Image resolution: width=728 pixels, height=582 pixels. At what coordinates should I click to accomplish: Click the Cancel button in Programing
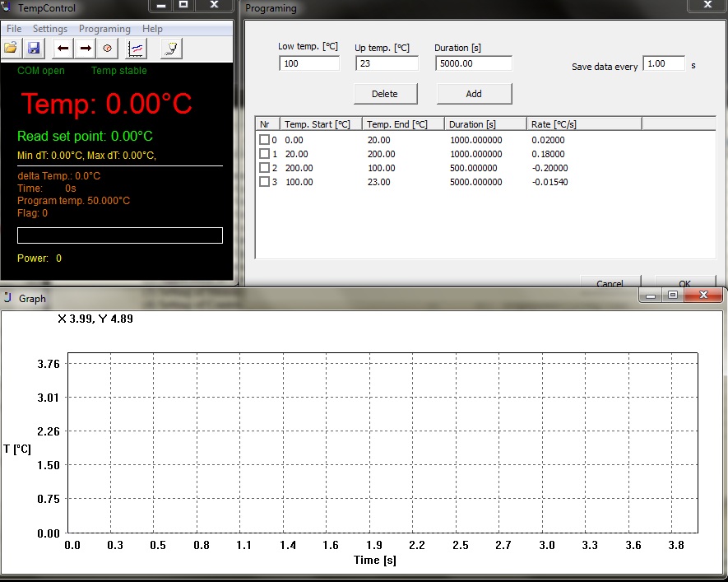coord(610,282)
